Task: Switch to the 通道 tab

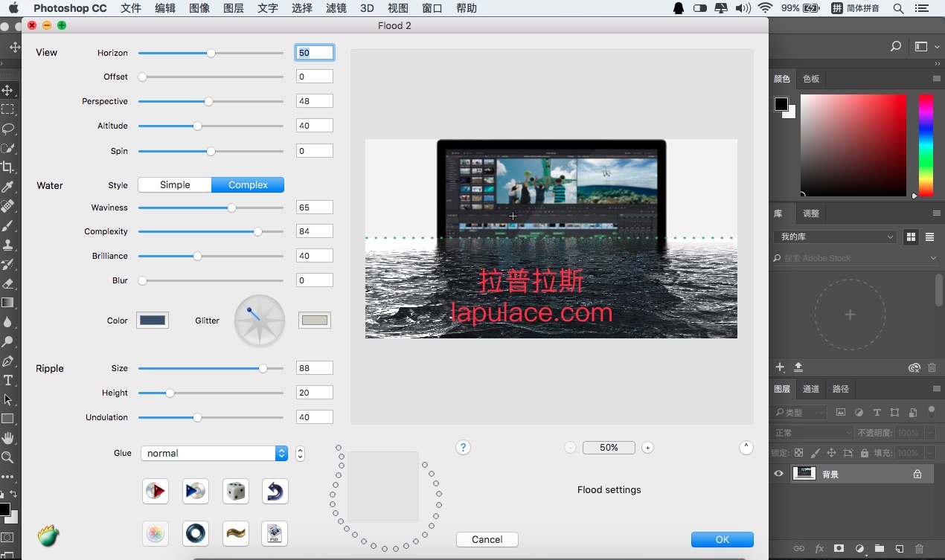Action: tap(811, 389)
